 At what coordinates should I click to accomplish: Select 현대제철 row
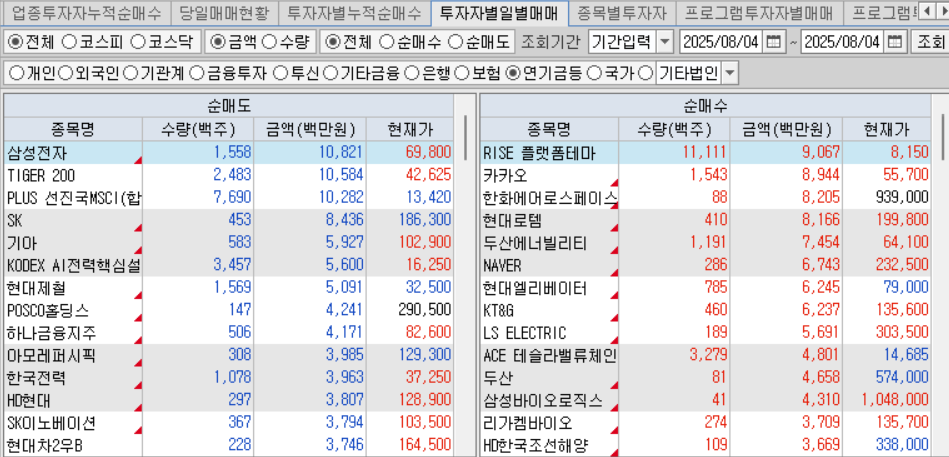(x=228, y=288)
